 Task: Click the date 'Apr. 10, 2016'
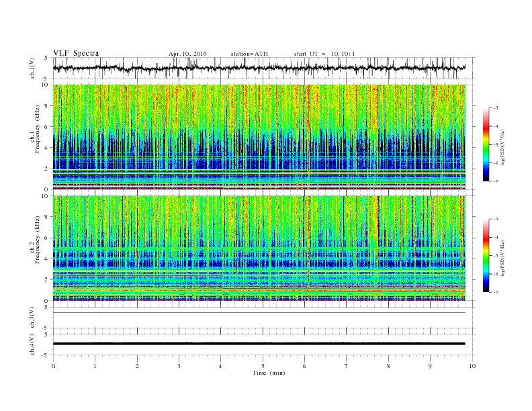(x=187, y=54)
